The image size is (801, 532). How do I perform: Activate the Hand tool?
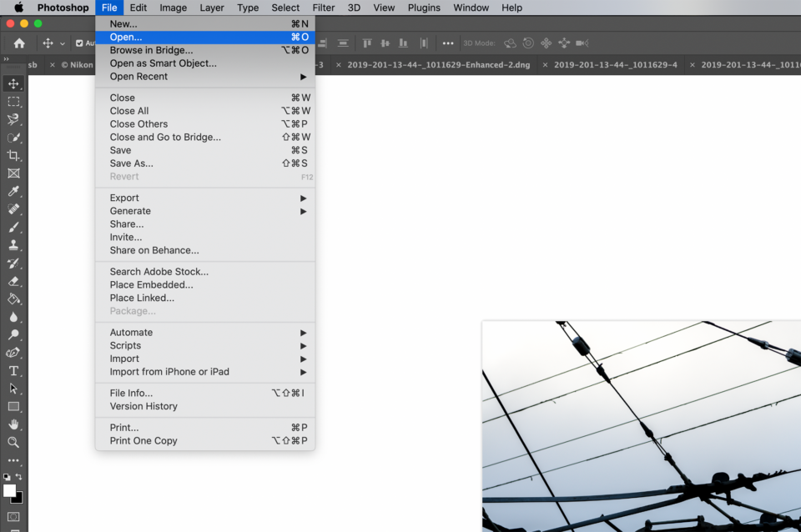tap(13, 424)
